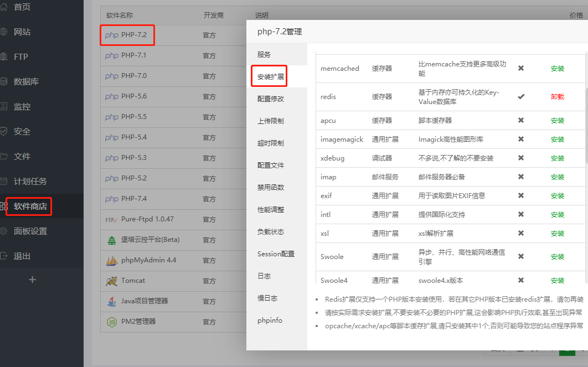588x367 pixels.
Task: Click the 数据库 database sidebar icon
Action: pyautogui.click(x=3, y=81)
